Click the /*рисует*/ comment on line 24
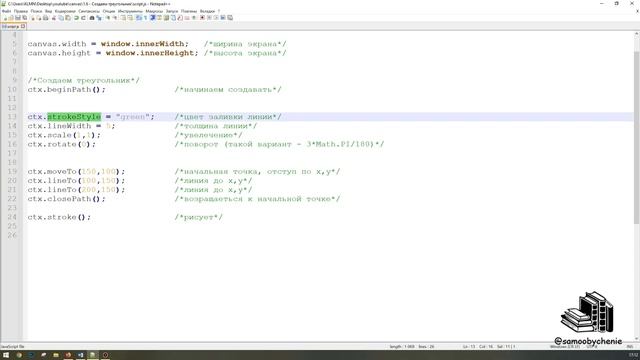 click(199, 217)
